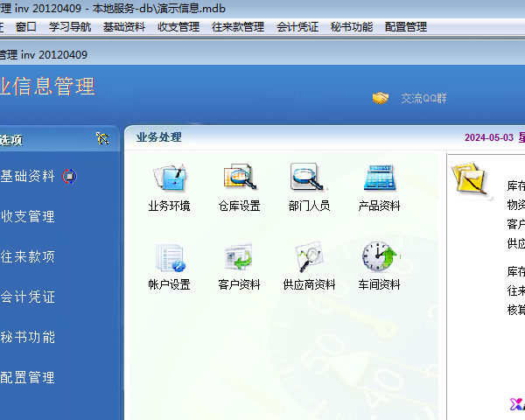The width and height of the screenshot is (525, 420).
Task: Open 业务环境 icon
Action: coord(169,180)
